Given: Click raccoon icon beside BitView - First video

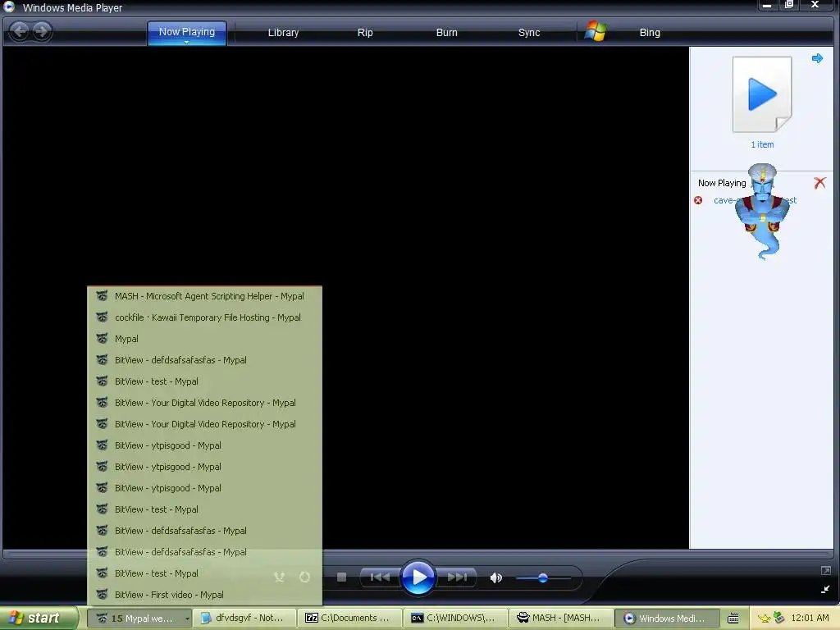Looking at the screenshot, I should 102,594.
